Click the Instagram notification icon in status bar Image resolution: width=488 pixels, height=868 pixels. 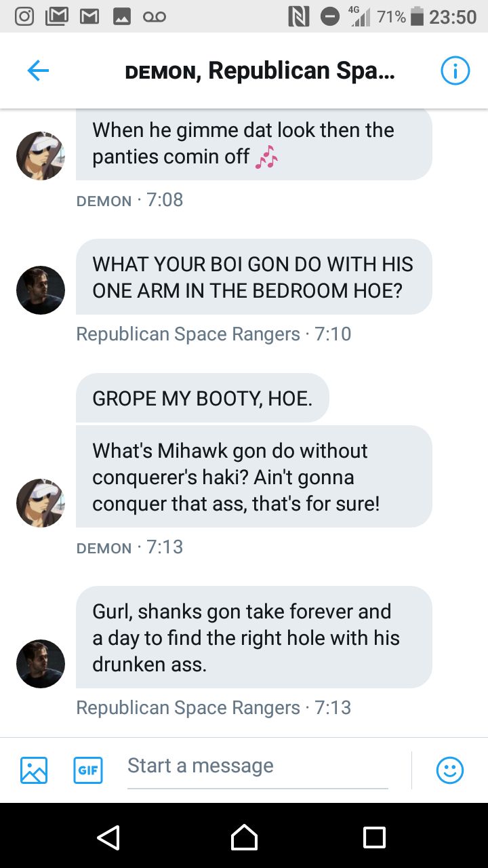[24, 16]
